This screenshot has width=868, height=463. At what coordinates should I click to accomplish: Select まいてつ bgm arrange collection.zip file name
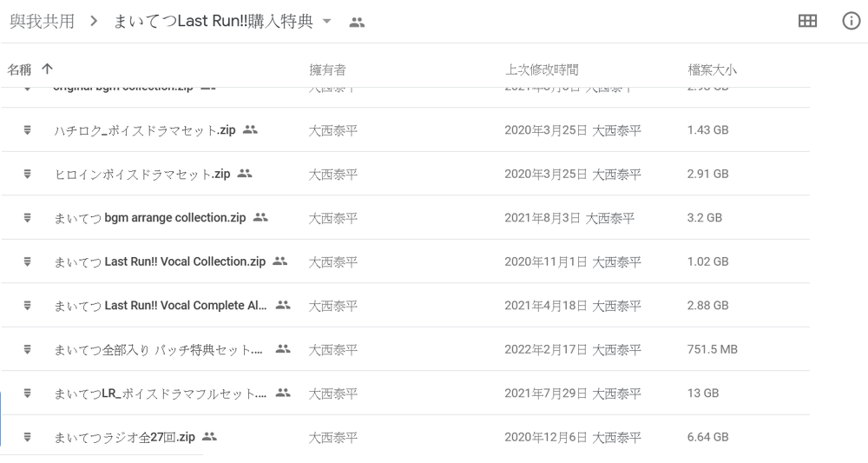click(x=150, y=217)
